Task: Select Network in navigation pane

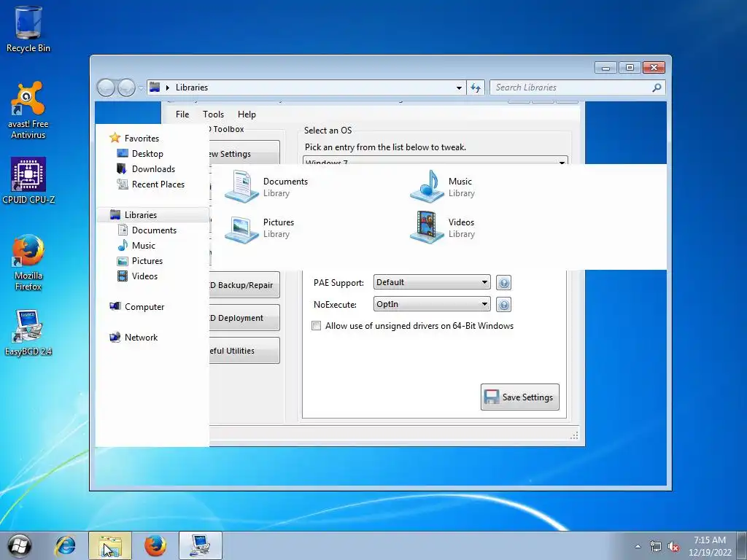Action: point(141,337)
